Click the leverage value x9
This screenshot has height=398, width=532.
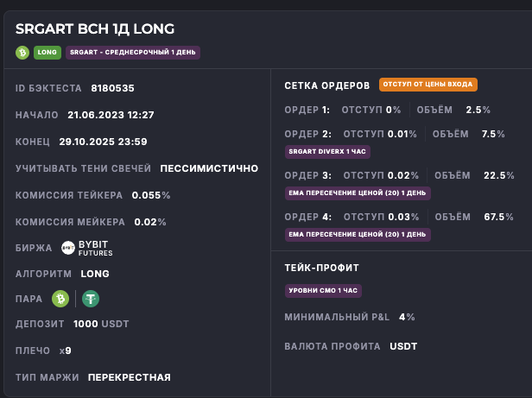(65, 351)
